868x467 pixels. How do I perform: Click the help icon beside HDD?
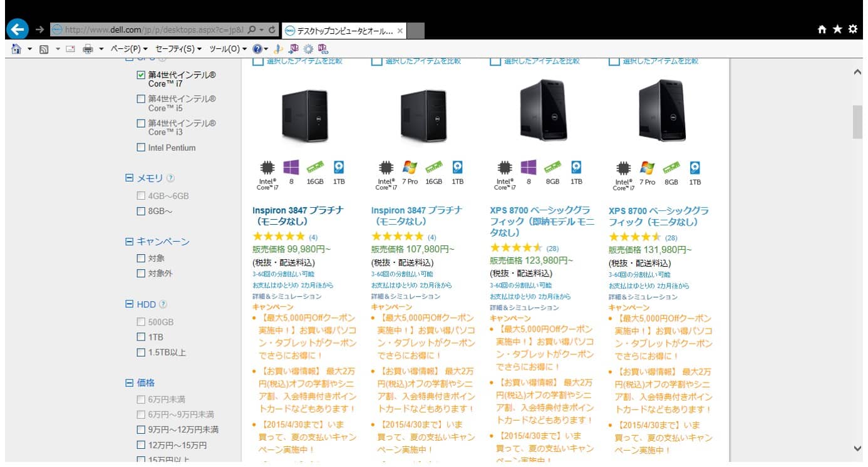[163, 305]
